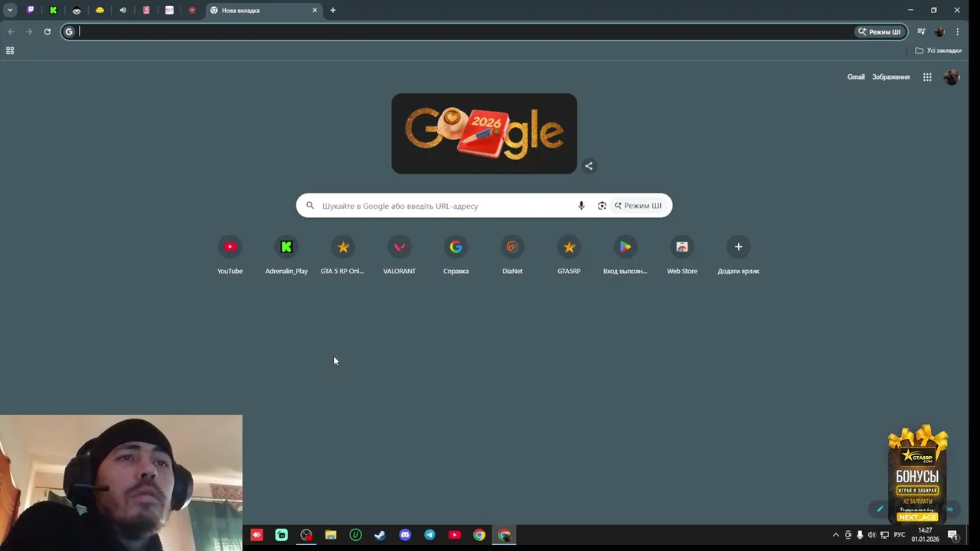
Task: Open File Explorer from taskbar
Action: [331, 535]
